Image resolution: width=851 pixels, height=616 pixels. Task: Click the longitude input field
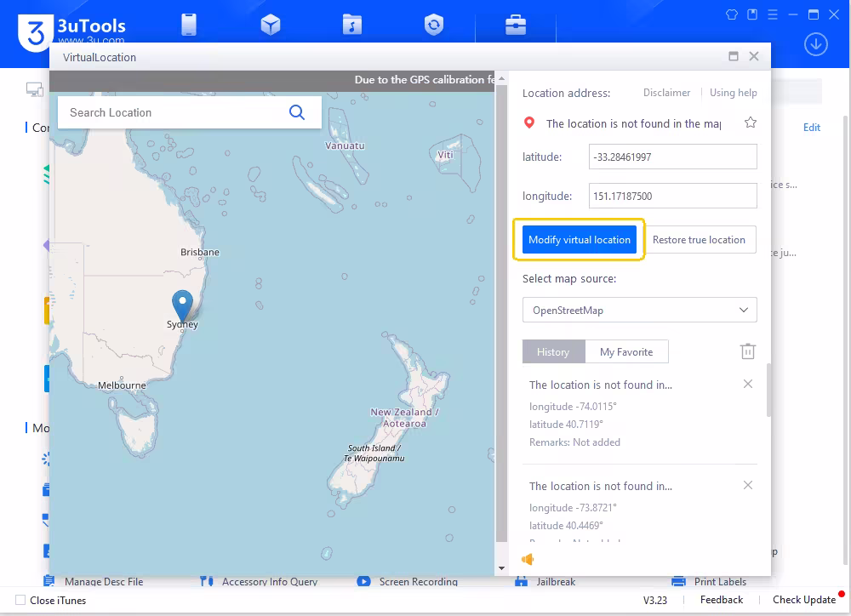point(672,196)
